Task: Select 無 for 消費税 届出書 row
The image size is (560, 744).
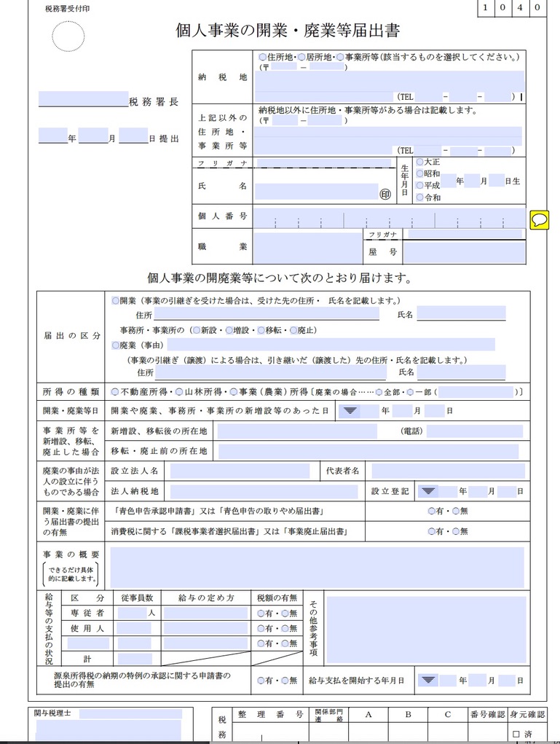Action: [x=456, y=531]
